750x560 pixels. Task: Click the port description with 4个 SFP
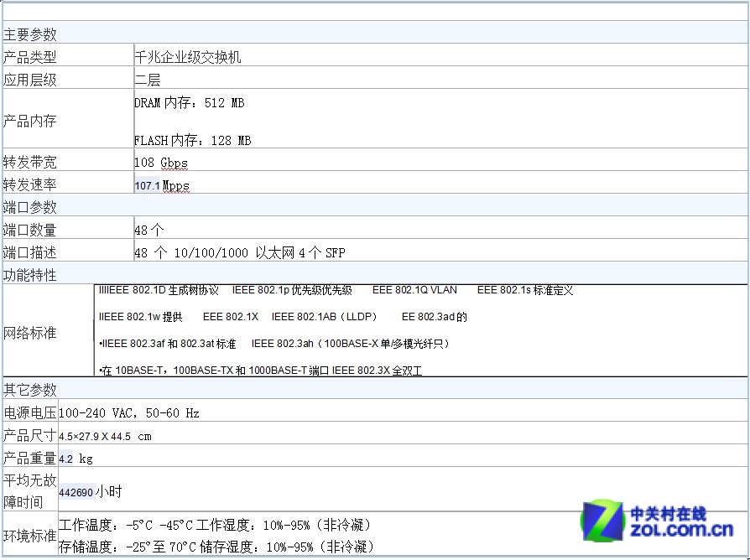coord(239,253)
